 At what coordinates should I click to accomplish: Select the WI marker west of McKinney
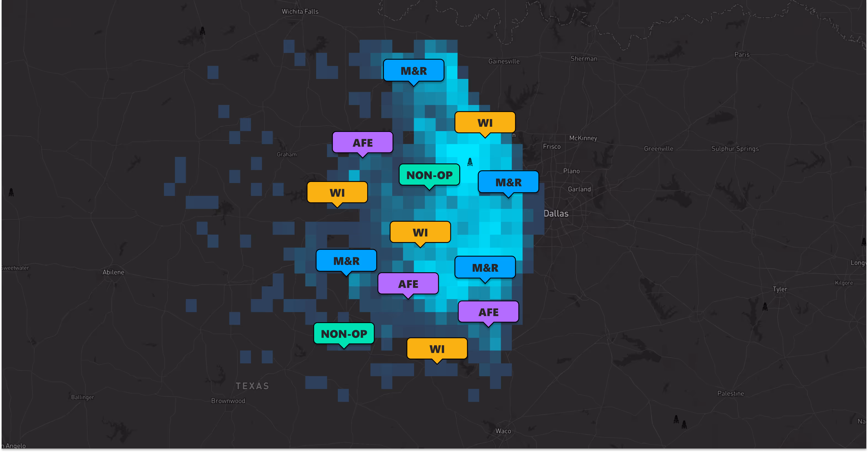pos(485,123)
